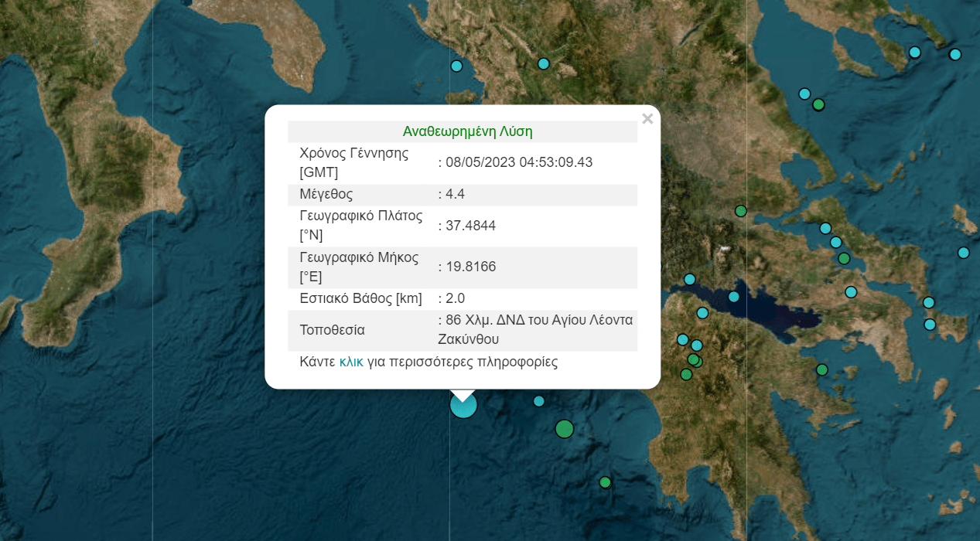Click the 'Τοποθεσία' label

tap(332, 330)
